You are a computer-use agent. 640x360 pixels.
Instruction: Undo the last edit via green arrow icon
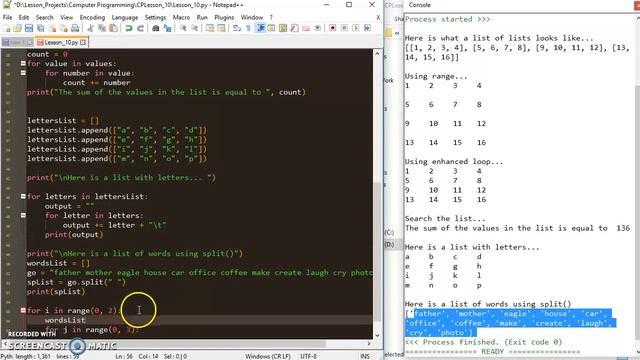click(129, 28)
